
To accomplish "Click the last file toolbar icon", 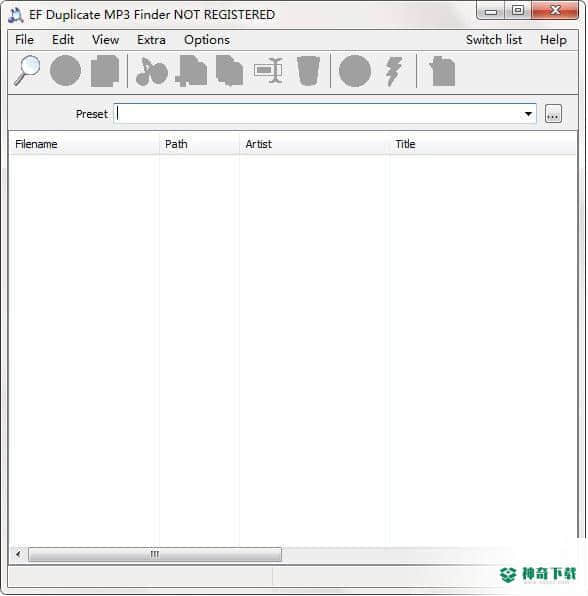I will (x=442, y=71).
